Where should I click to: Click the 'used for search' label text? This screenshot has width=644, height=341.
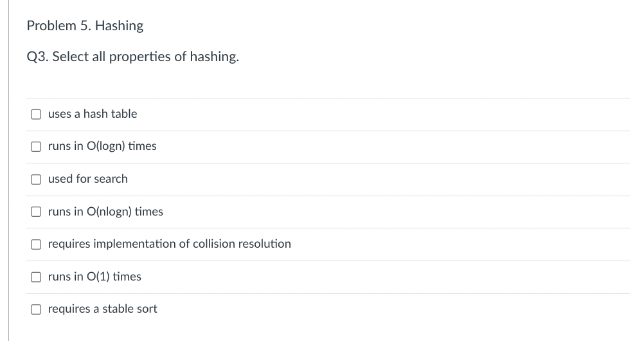click(x=88, y=178)
